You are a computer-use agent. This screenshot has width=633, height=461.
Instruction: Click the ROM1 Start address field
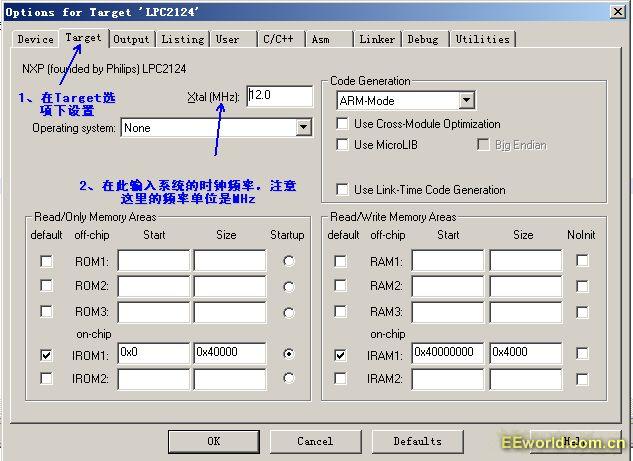click(x=153, y=260)
